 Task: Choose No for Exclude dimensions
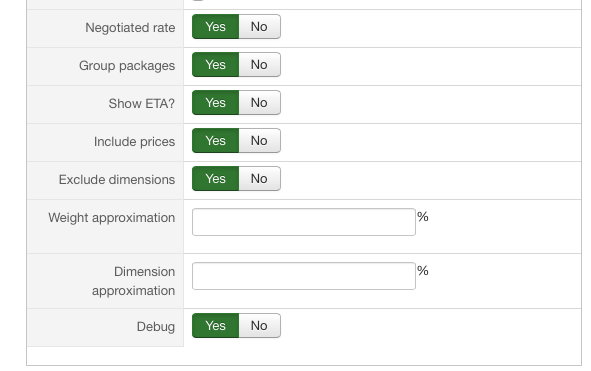pyautogui.click(x=259, y=179)
